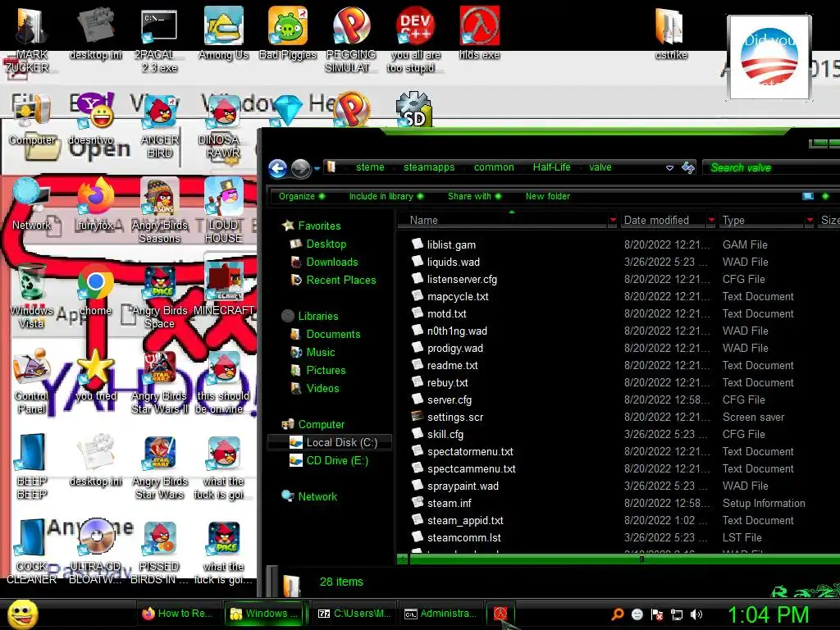Launch the Angry Birds Space shortcut
840x630 pixels.
tap(160, 295)
